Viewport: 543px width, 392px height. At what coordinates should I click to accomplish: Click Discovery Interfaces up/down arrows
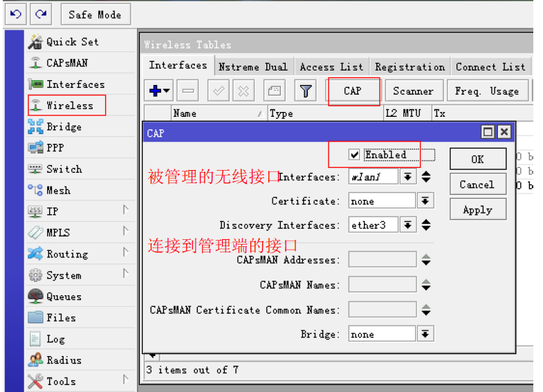coord(426,225)
